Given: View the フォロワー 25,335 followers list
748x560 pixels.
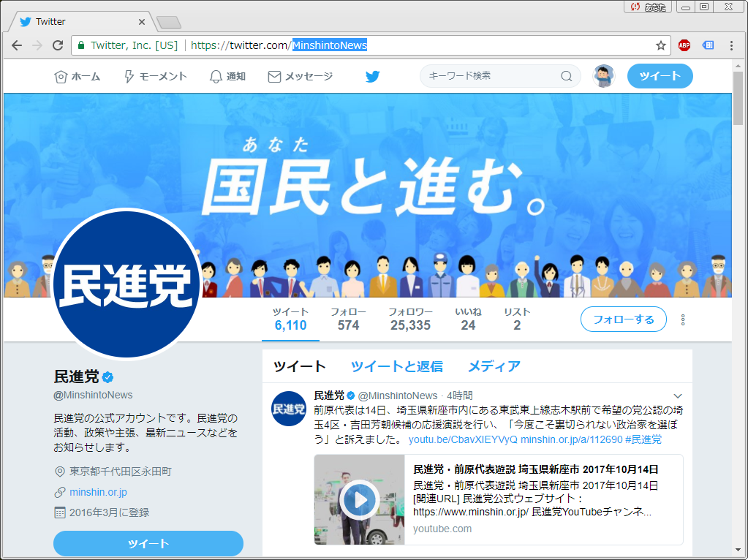Looking at the screenshot, I should pyautogui.click(x=410, y=319).
